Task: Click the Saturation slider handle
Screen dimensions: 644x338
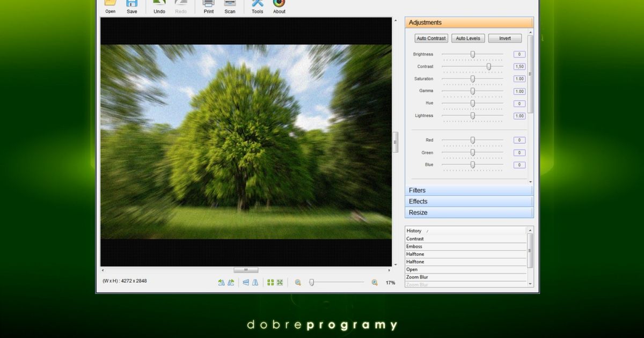Action: [473, 79]
